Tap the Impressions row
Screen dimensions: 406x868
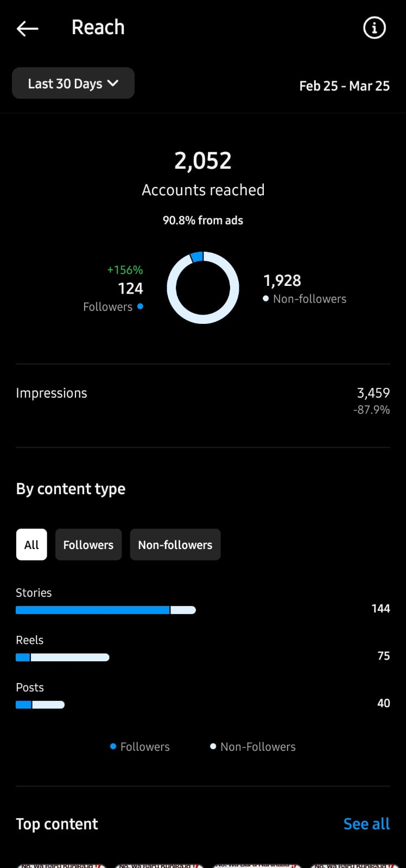pyautogui.click(x=203, y=400)
